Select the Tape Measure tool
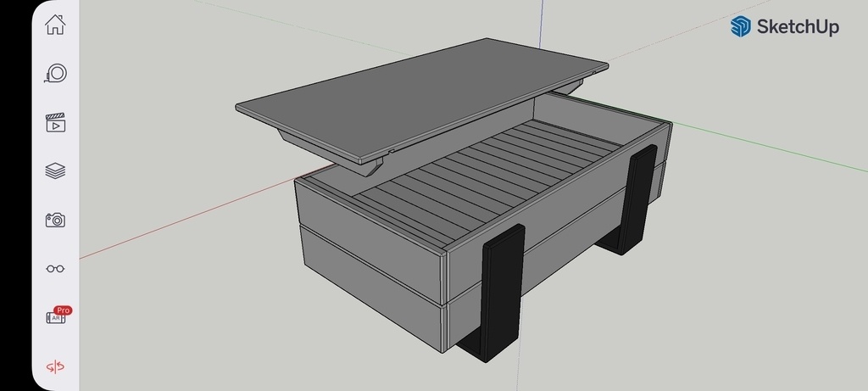 coord(55,74)
